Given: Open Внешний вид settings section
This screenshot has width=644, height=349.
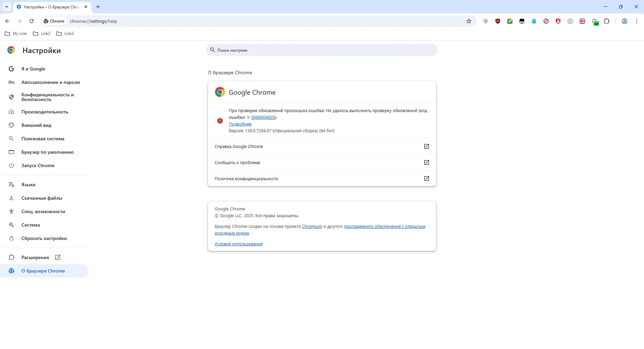Looking at the screenshot, I should (x=44, y=125).
